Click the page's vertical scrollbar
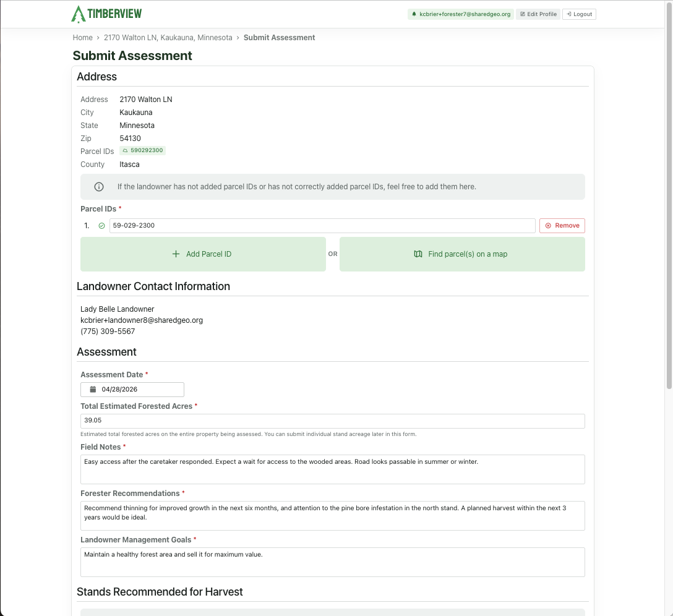The width and height of the screenshot is (673, 616). point(669,195)
